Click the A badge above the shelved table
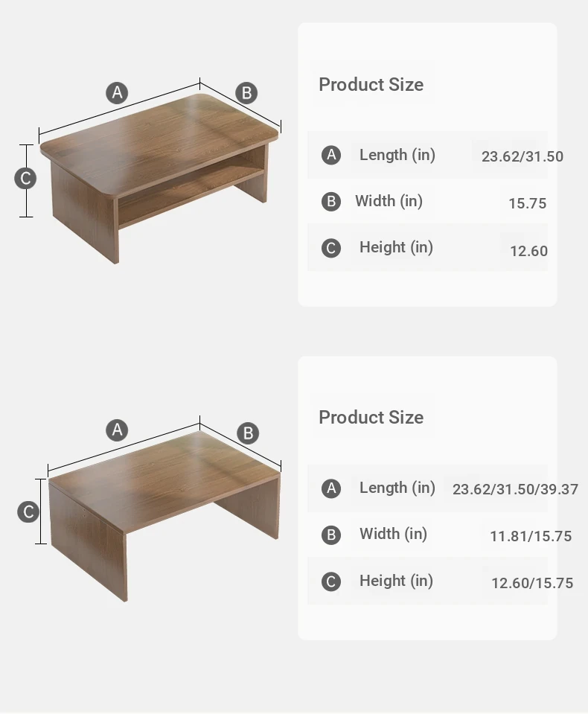Screen dimensions: 588x714 click(116, 93)
